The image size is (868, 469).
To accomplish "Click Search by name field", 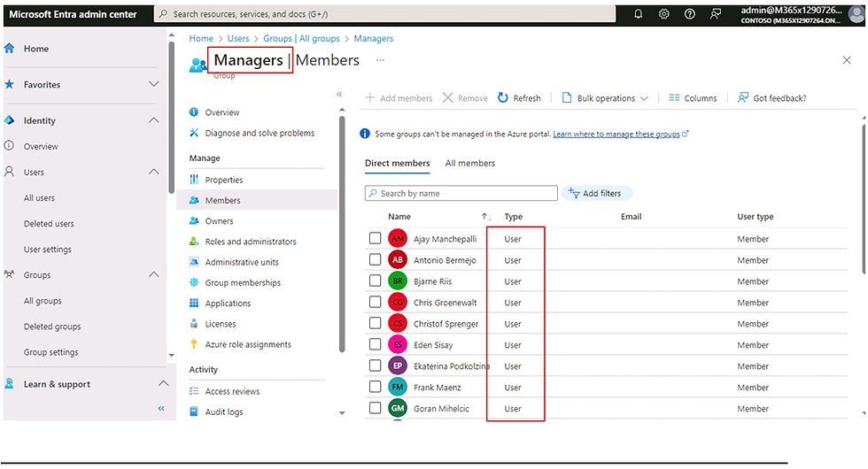I will (461, 193).
